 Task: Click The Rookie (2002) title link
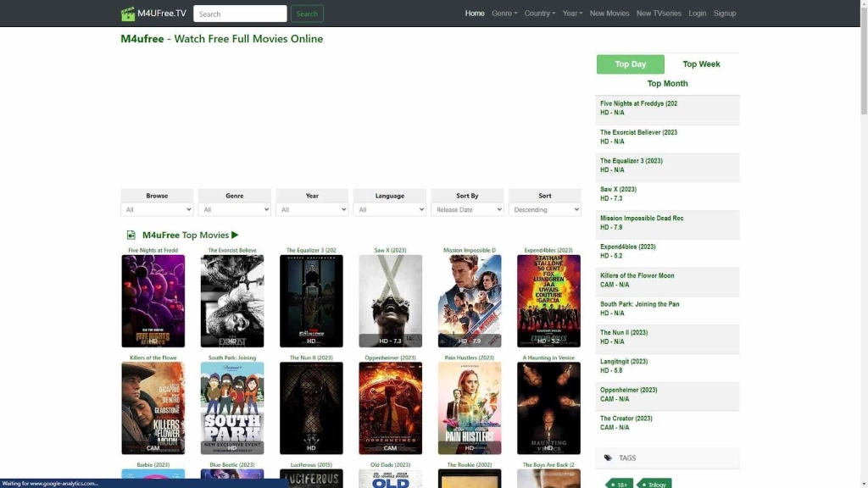[470, 465]
